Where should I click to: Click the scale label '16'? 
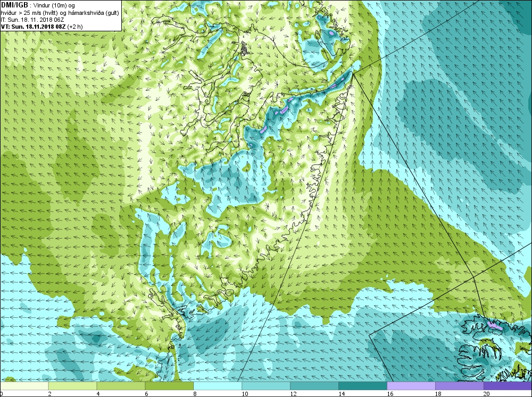tap(390, 394)
